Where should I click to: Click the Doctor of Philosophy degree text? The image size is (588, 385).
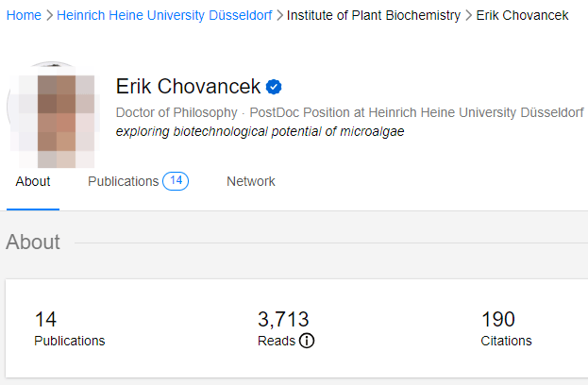(176, 112)
